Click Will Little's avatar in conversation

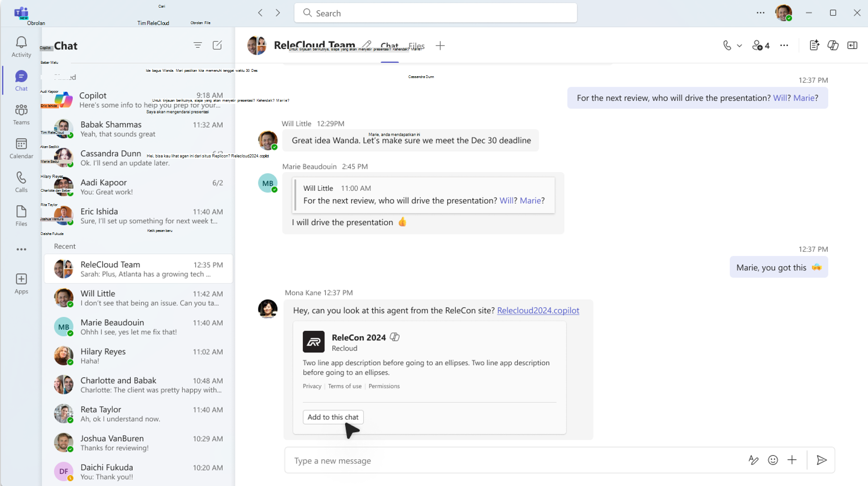point(268,140)
